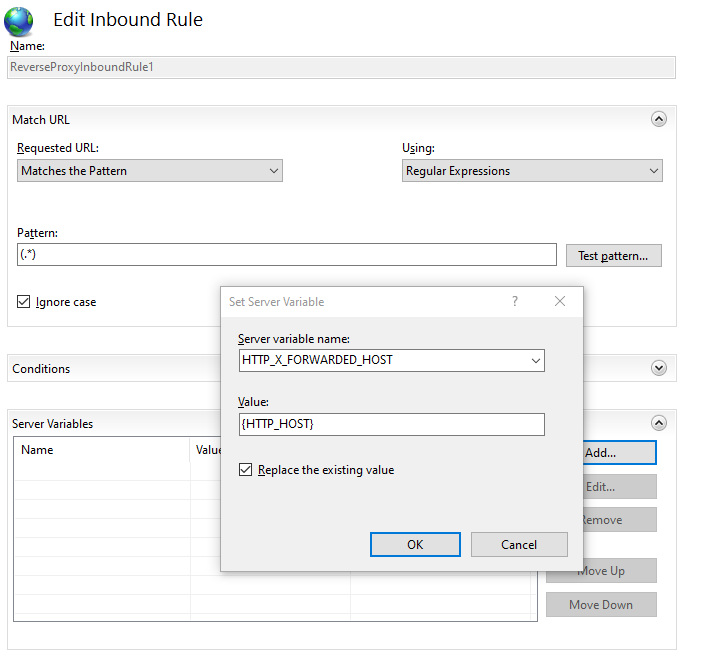This screenshot has width=701, height=668.
Task: Confirm the dialog with OK
Action: point(415,545)
